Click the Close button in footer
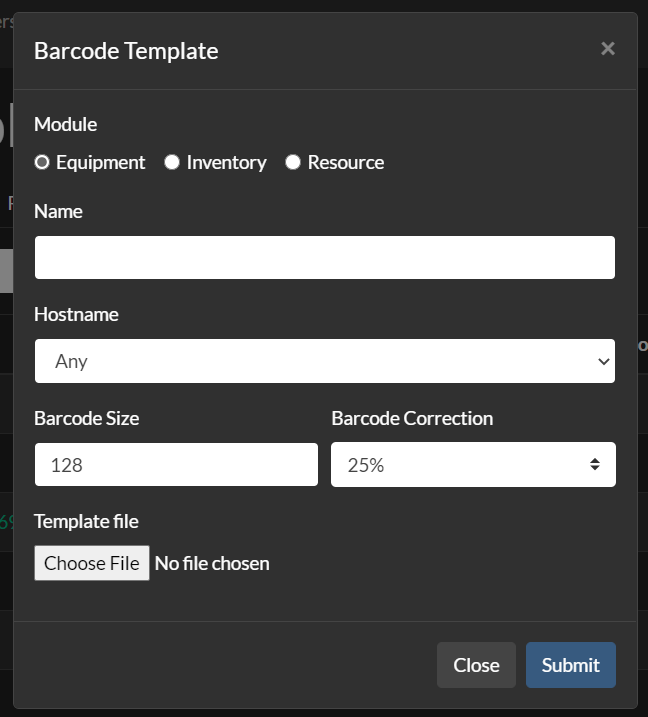 pyautogui.click(x=476, y=665)
